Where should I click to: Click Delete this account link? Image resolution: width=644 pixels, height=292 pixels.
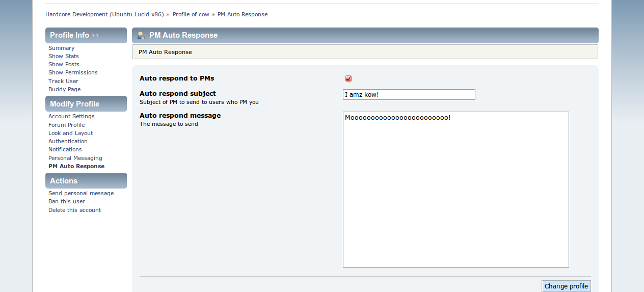pos(74,210)
